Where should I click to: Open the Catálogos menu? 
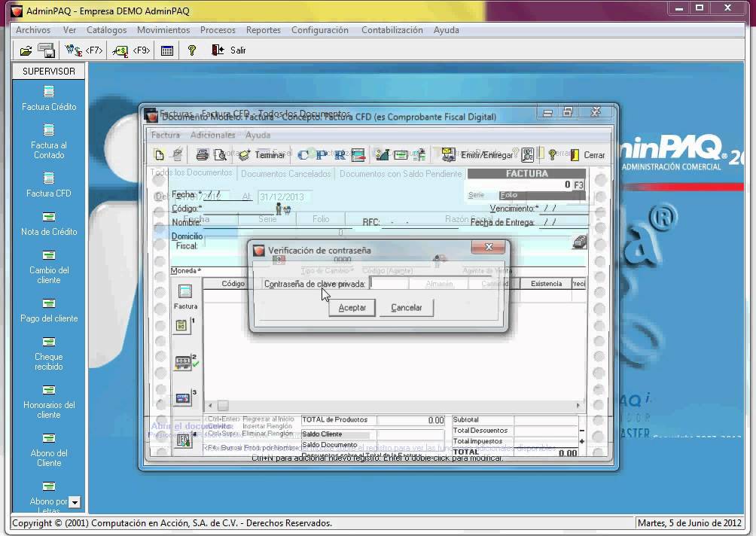107,30
